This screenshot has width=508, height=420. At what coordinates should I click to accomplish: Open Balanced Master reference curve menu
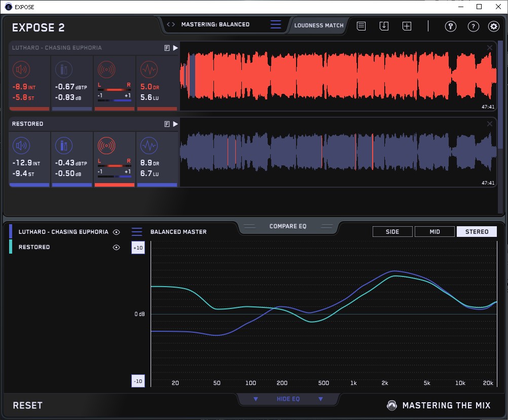[x=137, y=232]
